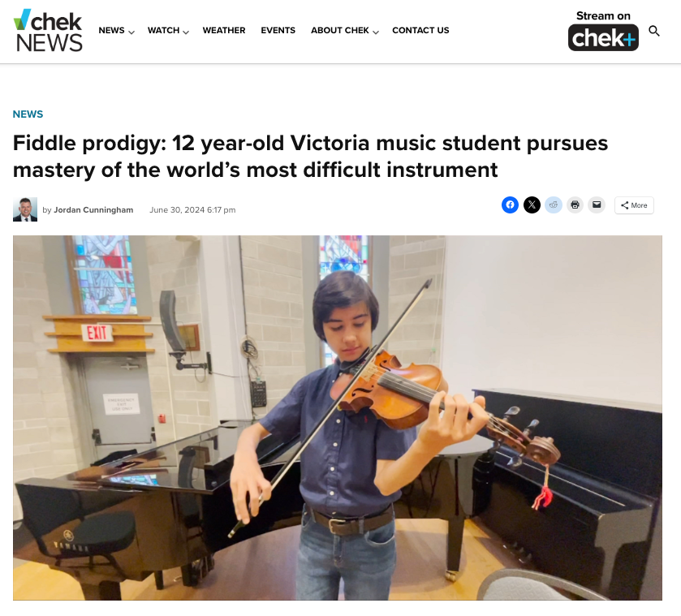Go to the CONTACT US page
Image resolution: width=681 pixels, height=616 pixels.
coord(420,30)
